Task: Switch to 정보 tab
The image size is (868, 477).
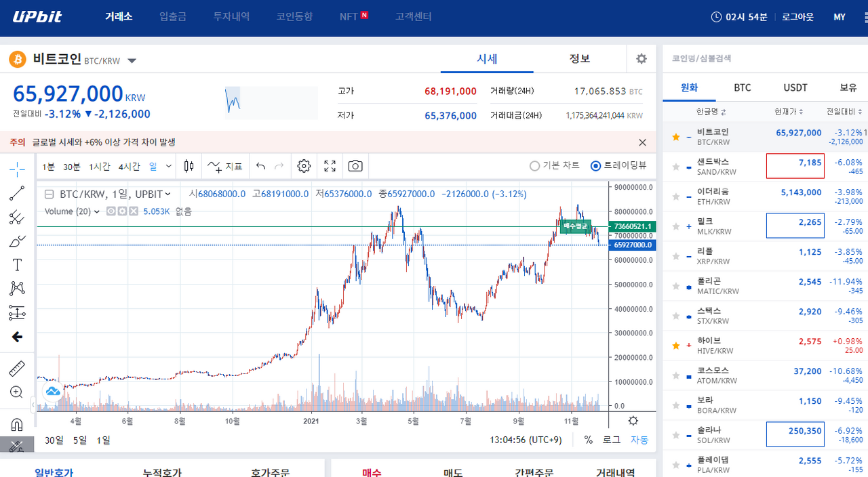Action: [x=580, y=59]
